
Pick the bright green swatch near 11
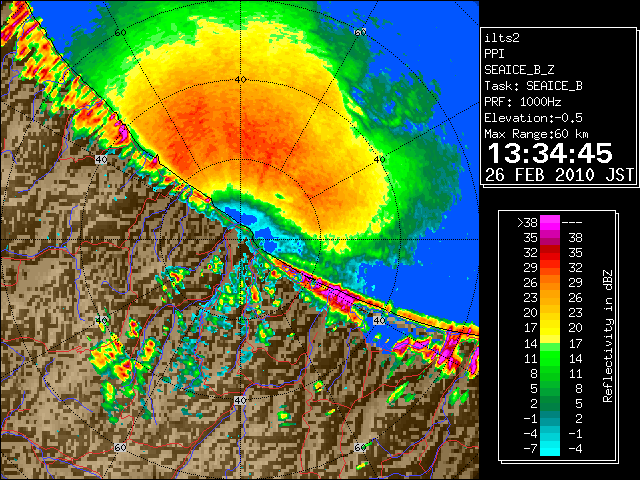coord(550,358)
